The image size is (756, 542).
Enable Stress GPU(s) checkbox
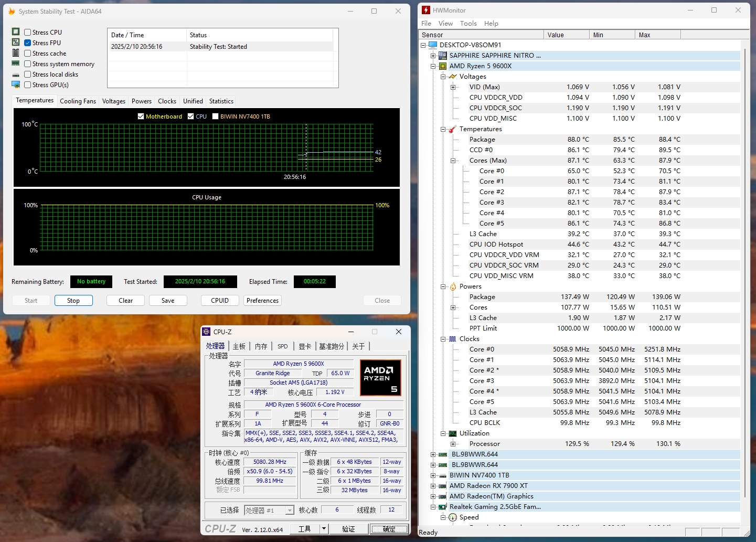[27, 84]
